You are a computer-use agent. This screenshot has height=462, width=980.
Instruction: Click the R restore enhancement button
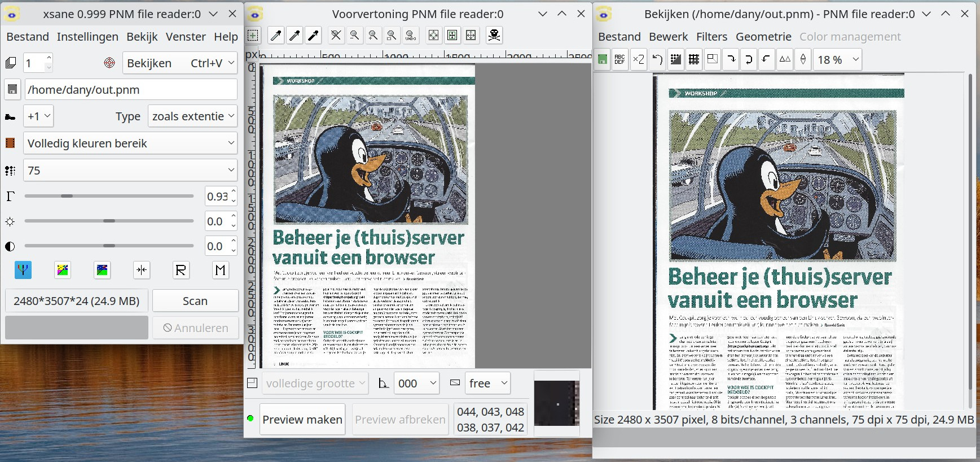tap(181, 270)
